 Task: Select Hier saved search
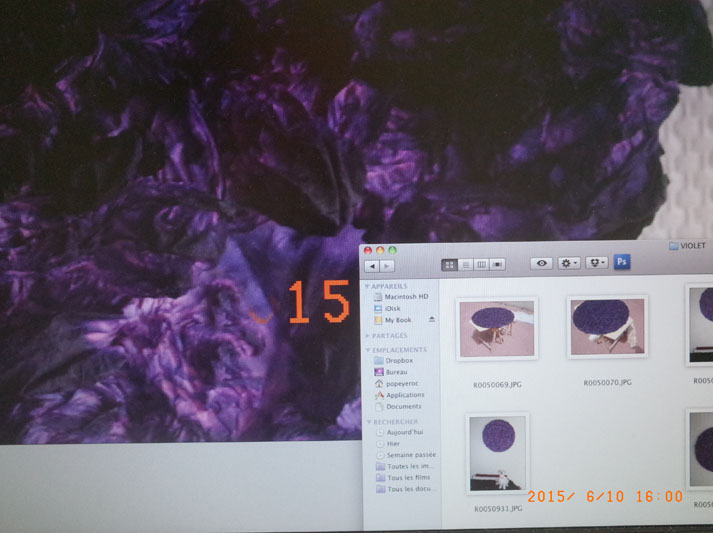pyautogui.click(x=389, y=444)
